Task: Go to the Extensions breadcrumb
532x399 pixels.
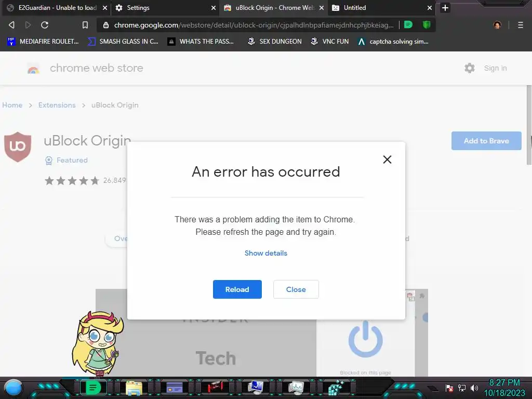Action: click(x=57, y=105)
